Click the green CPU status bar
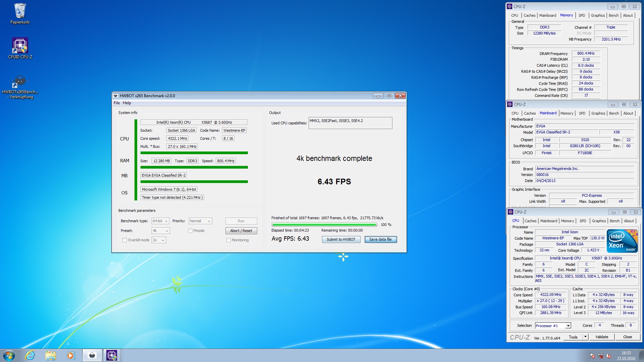The image size is (644, 362). [x=194, y=153]
